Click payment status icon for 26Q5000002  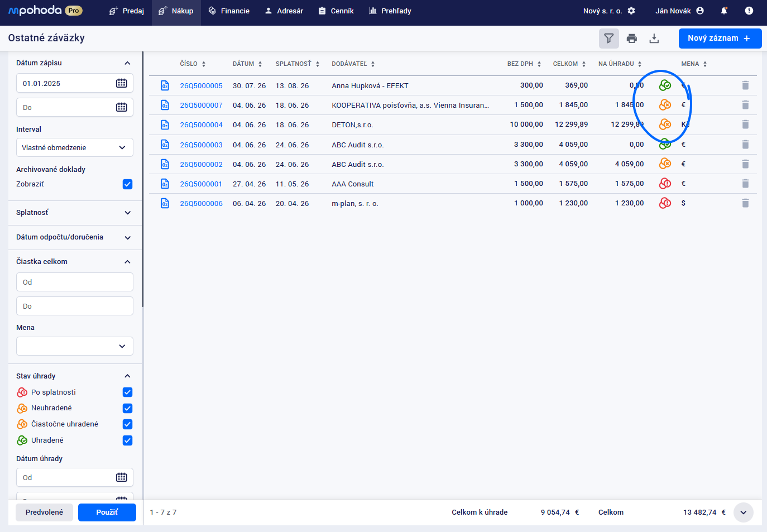pos(665,164)
